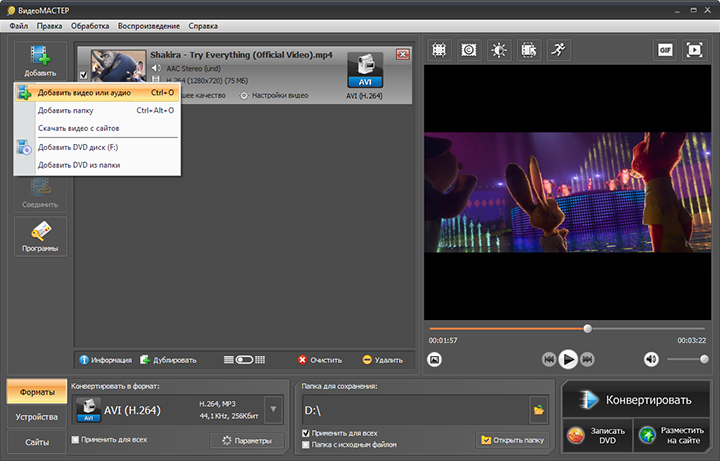720x461 pixels.
Task: Click in the D:\ save folder field
Action: pos(416,410)
